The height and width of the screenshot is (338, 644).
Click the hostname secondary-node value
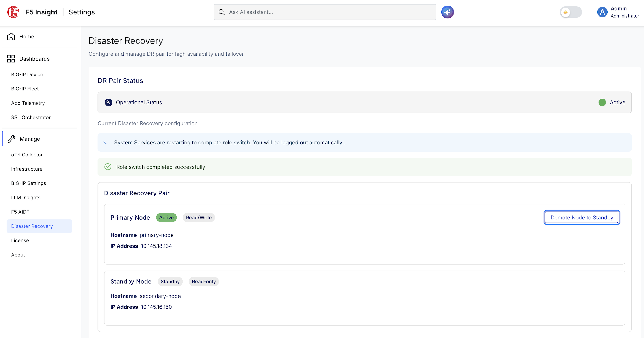160,296
